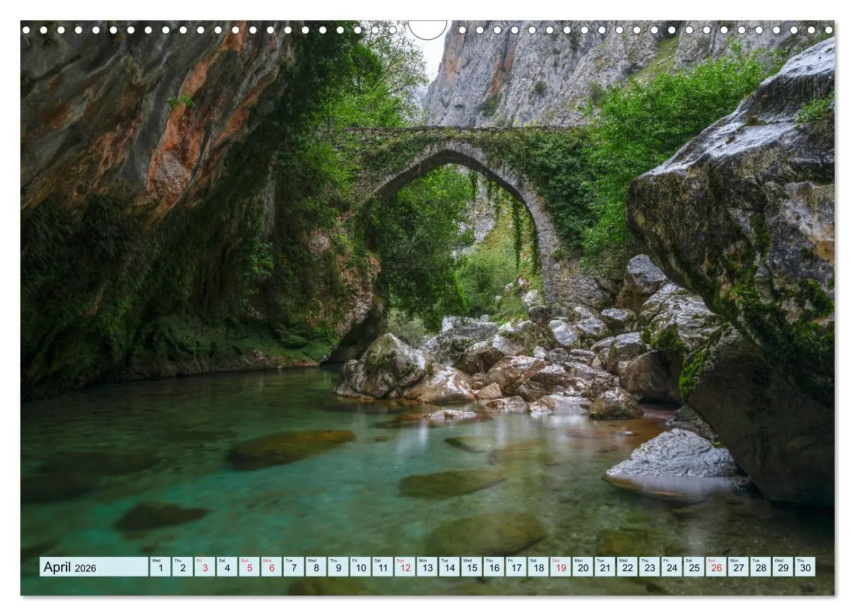Select the Tue 21 date cell

coord(605,567)
